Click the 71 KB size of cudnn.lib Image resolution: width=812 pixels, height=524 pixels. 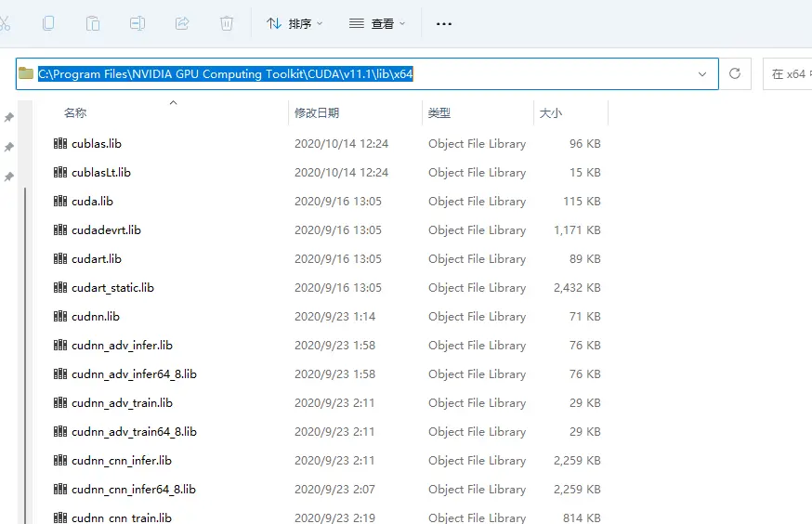585,317
